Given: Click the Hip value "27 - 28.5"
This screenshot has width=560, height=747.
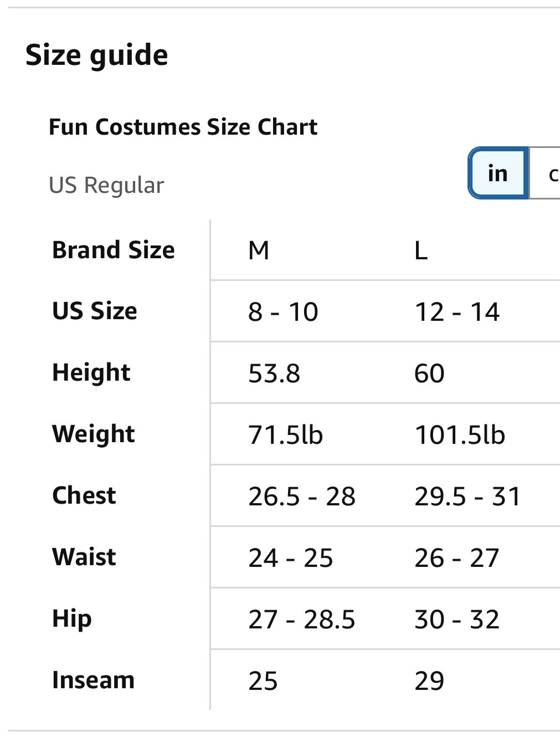Looking at the screenshot, I should 301,620.
